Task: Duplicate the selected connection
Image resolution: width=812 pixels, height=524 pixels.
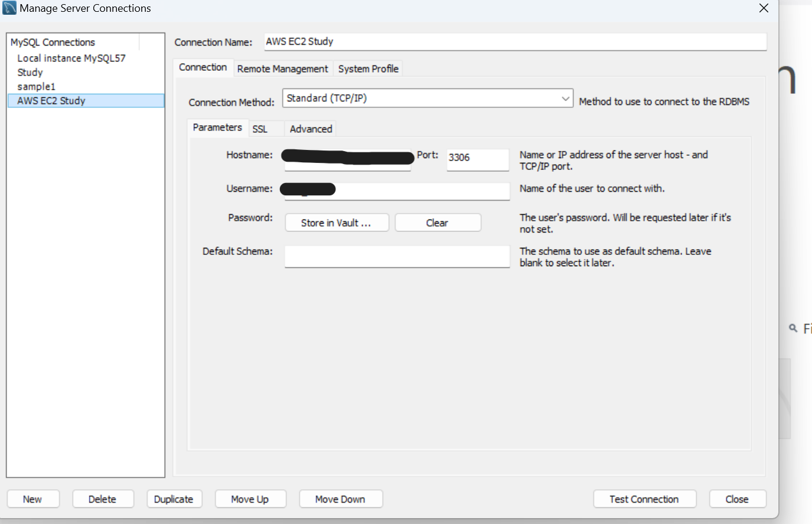Action: [174, 499]
